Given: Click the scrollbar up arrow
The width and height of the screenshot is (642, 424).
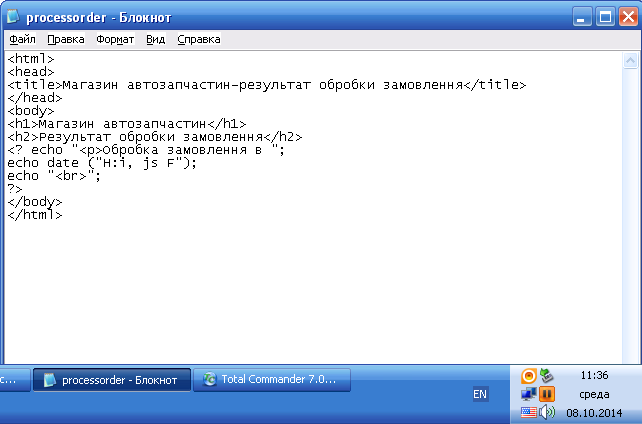Looking at the screenshot, I should (x=631, y=61).
